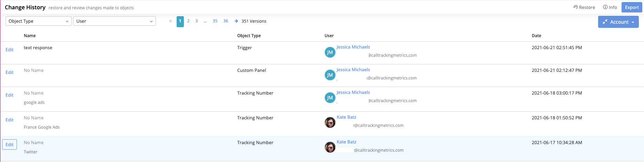Go to page 2 of versions
This screenshot has height=162, width=644.
tap(188, 21)
